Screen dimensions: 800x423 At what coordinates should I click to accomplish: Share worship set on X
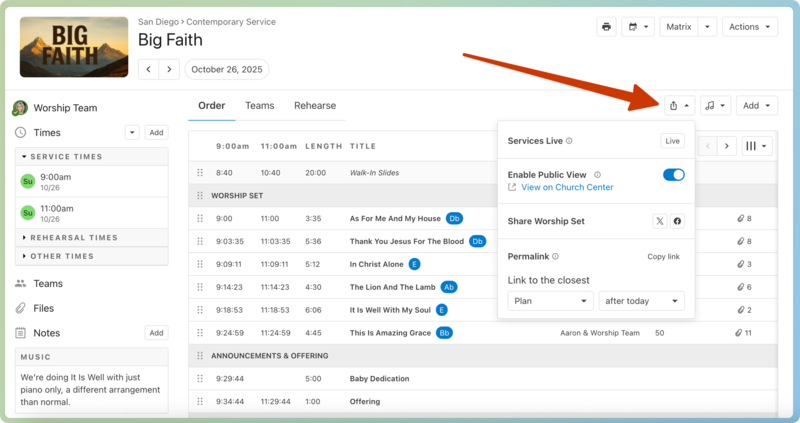pos(659,221)
